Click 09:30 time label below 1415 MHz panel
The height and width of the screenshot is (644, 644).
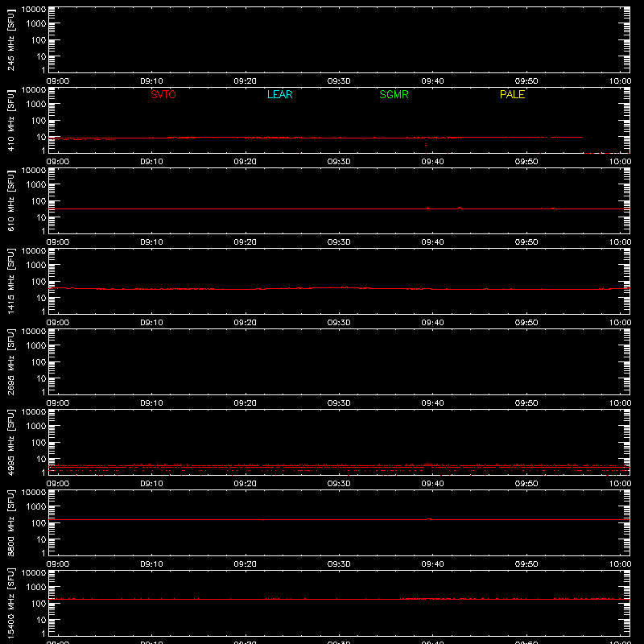point(339,323)
